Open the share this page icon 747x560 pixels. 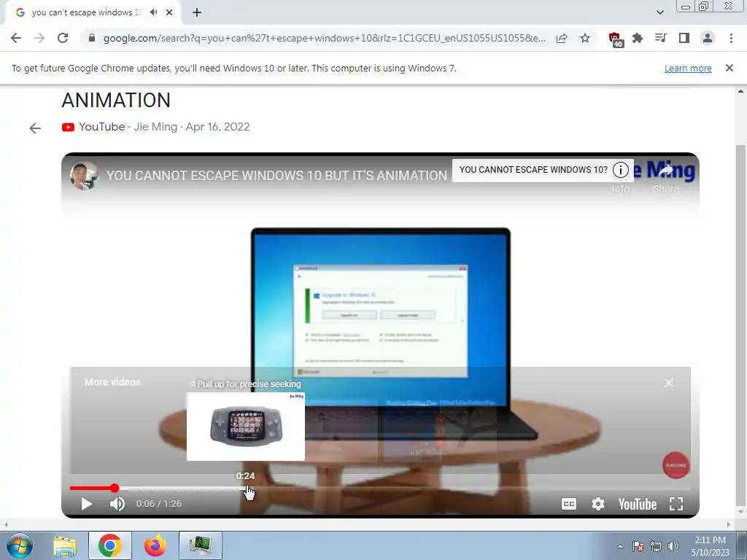[x=562, y=38]
